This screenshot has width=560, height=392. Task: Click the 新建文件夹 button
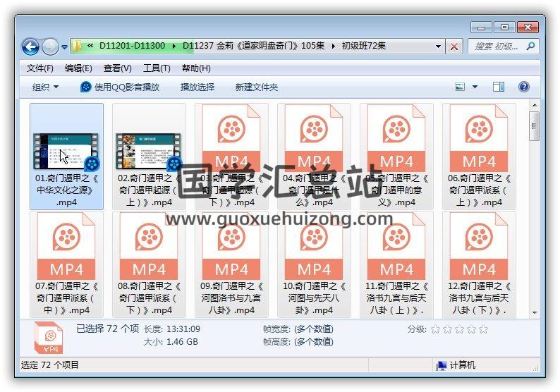(257, 87)
